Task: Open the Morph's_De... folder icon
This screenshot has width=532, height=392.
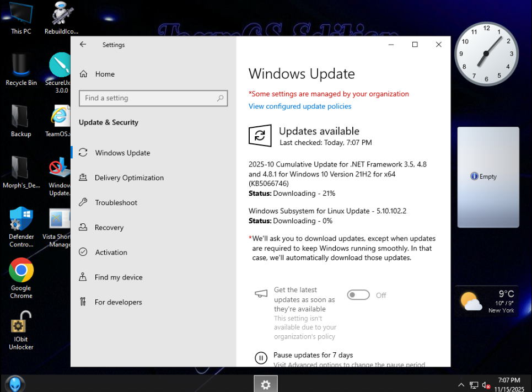Action: pos(21,173)
